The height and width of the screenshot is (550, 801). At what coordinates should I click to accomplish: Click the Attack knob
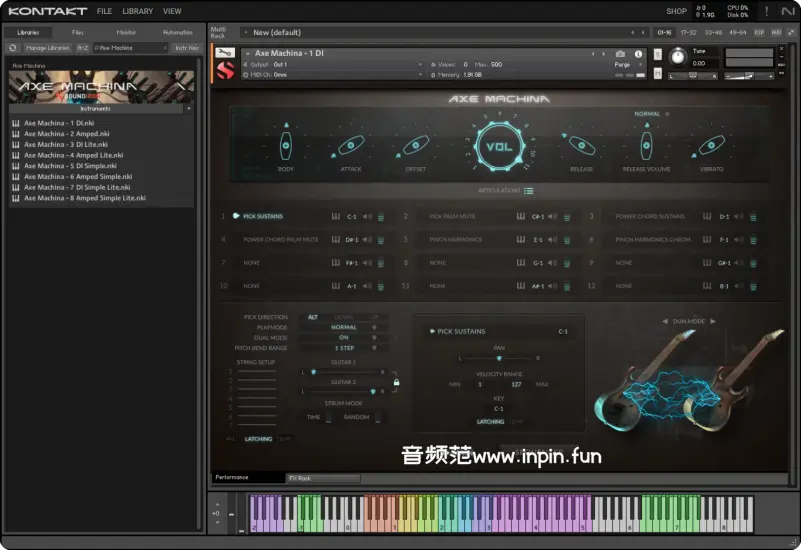pos(351,146)
